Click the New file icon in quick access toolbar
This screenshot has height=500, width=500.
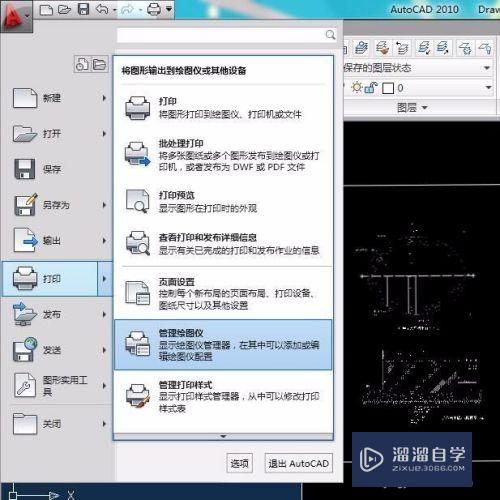46,9
